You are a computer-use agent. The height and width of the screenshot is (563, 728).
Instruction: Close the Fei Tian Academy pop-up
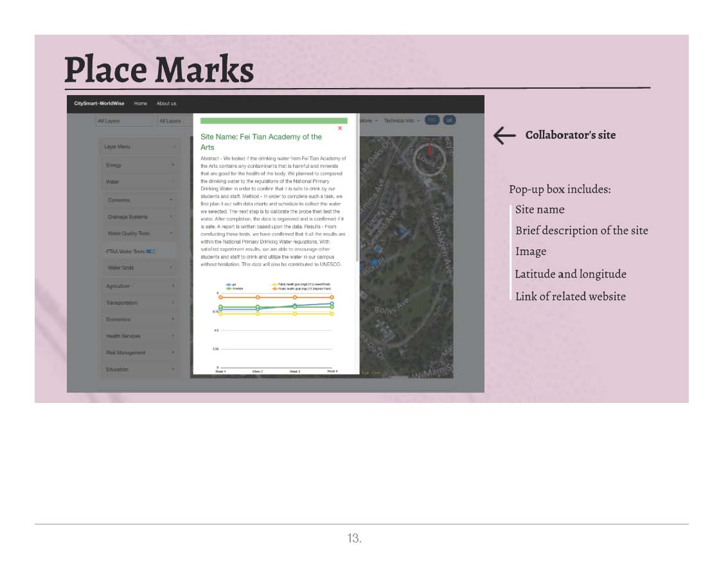[340, 129]
